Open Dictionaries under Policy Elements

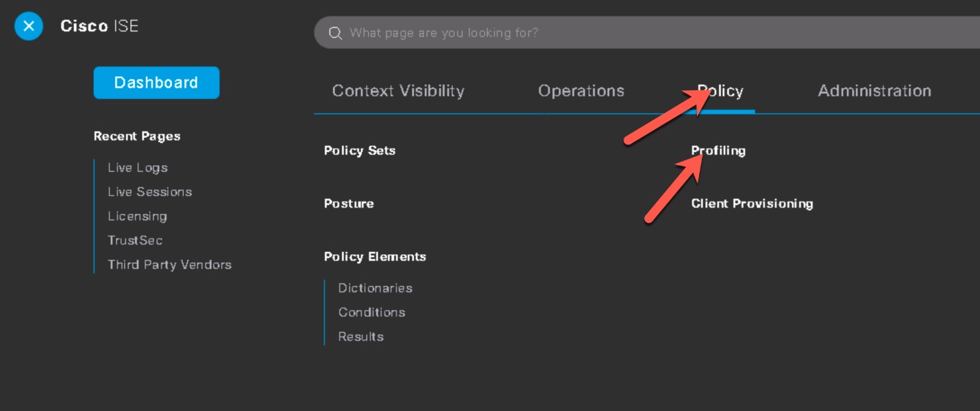(376, 288)
